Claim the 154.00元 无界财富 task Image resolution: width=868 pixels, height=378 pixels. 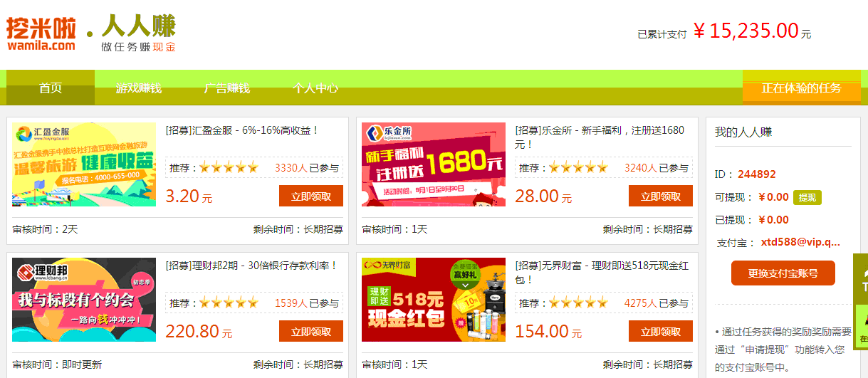coord(661,331)
